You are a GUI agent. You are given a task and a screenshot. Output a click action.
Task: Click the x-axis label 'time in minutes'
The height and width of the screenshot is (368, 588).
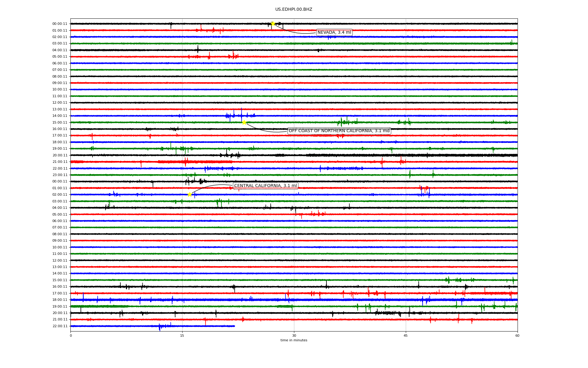point(294,340)
